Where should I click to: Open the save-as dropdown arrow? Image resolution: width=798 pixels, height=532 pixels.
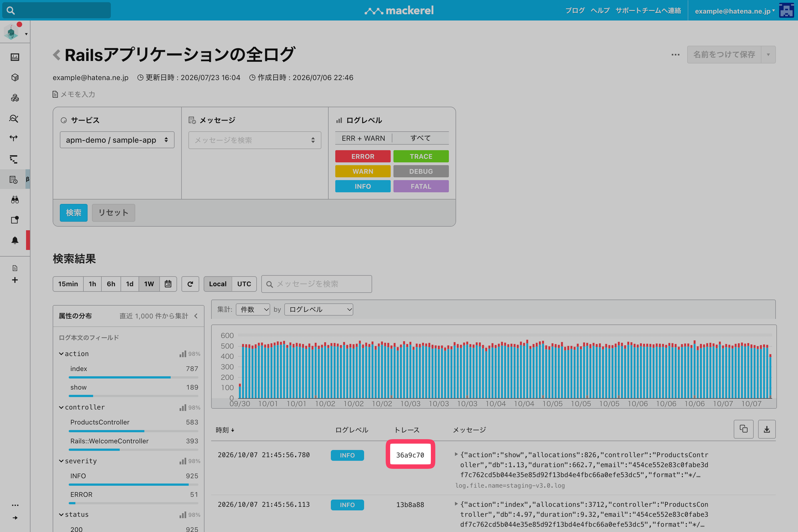coord(768,55)
